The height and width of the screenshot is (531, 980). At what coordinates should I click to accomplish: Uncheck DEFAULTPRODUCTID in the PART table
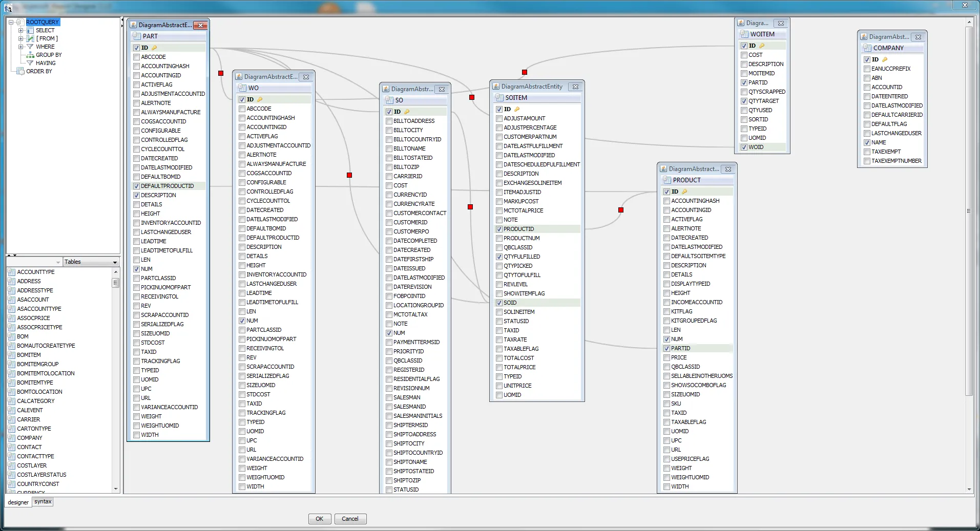tap(137, 186)
